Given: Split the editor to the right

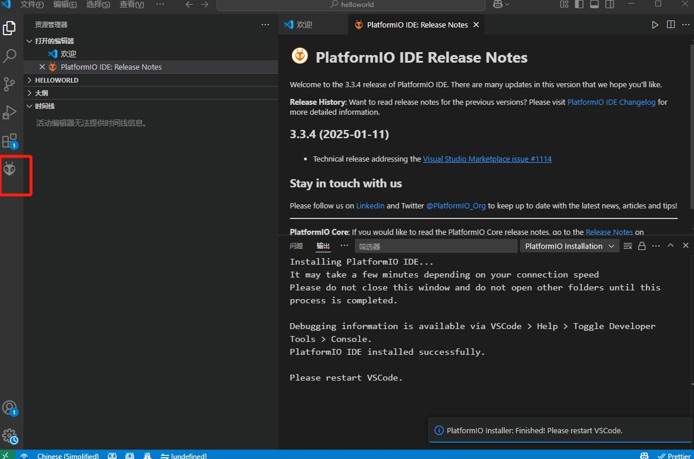Looking at the screenshot, I should 670,25.
